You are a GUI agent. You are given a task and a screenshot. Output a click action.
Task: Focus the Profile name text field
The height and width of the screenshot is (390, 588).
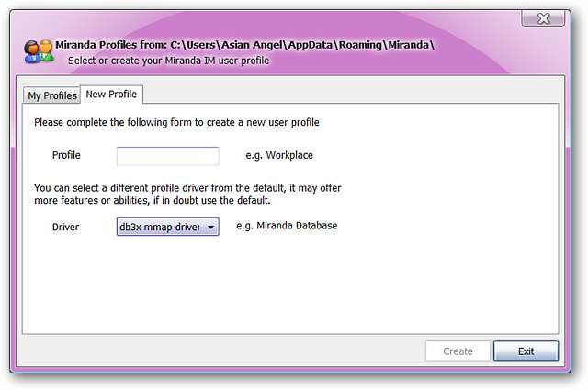point(167,155)
